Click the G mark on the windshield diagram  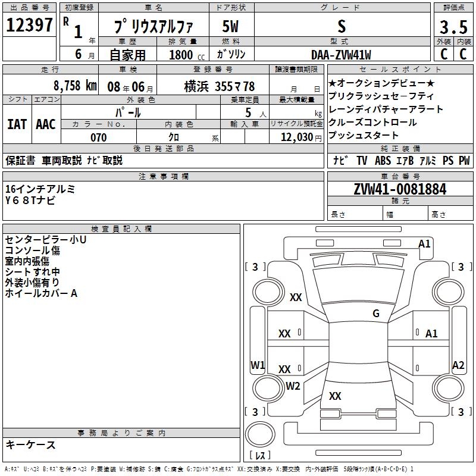[x=375, y=314]
